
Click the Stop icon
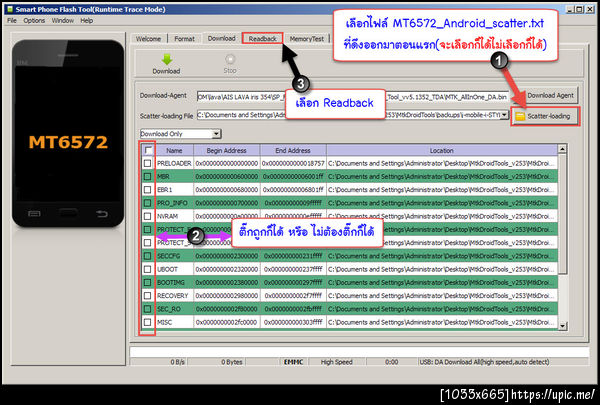point(230,59)
